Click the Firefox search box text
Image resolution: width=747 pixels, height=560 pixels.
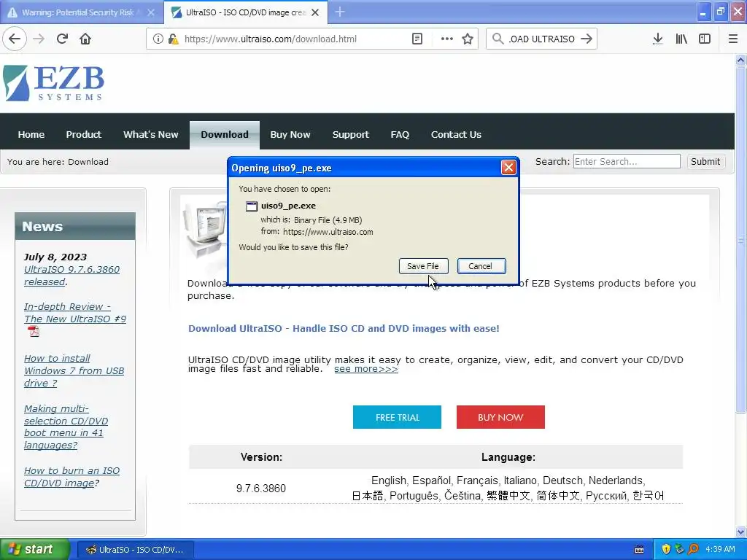pyautogui.click(x=541, y=39)
